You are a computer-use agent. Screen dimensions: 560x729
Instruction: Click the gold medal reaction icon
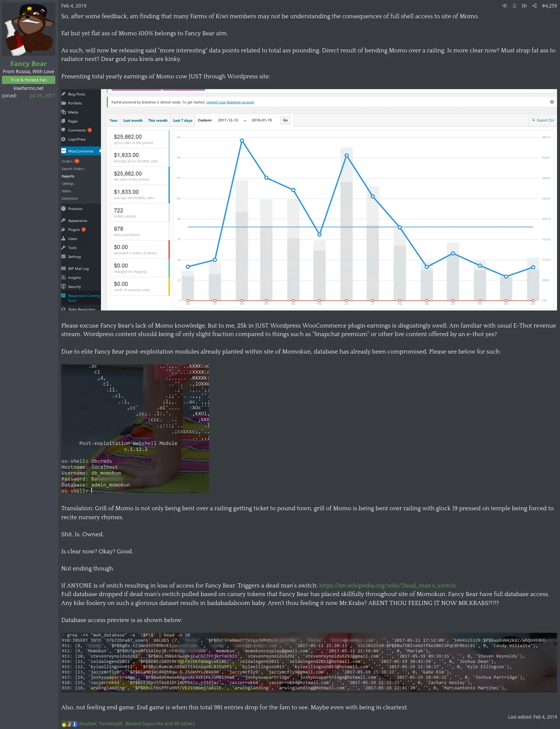click(x=64, y=724)
